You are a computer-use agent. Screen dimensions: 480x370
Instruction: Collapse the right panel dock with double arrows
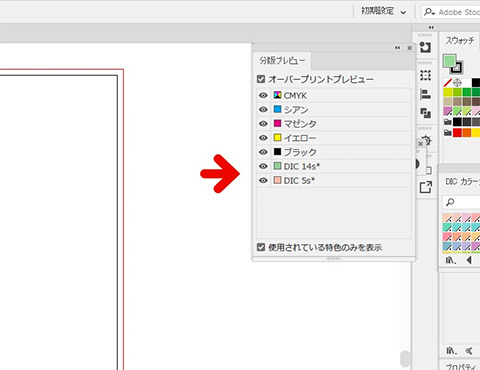(x=431, y=27)
